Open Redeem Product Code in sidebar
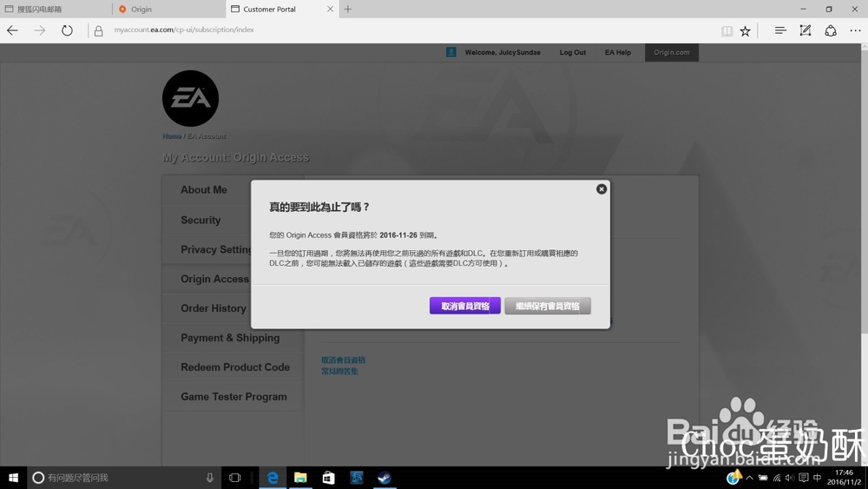This screenshot has width=868, height=489. point(235,367)
